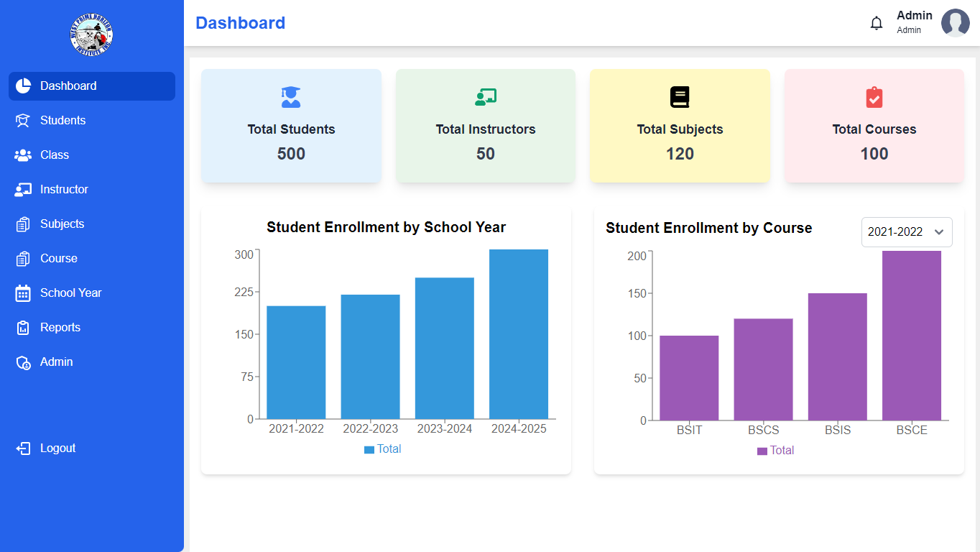Open the Admin sidebar link
Viewport: 980px width, 552px height.
(56, 362)
